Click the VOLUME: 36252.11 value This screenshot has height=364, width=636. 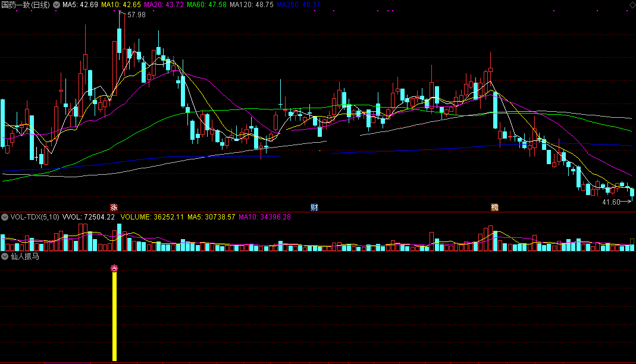click(152, 217)
